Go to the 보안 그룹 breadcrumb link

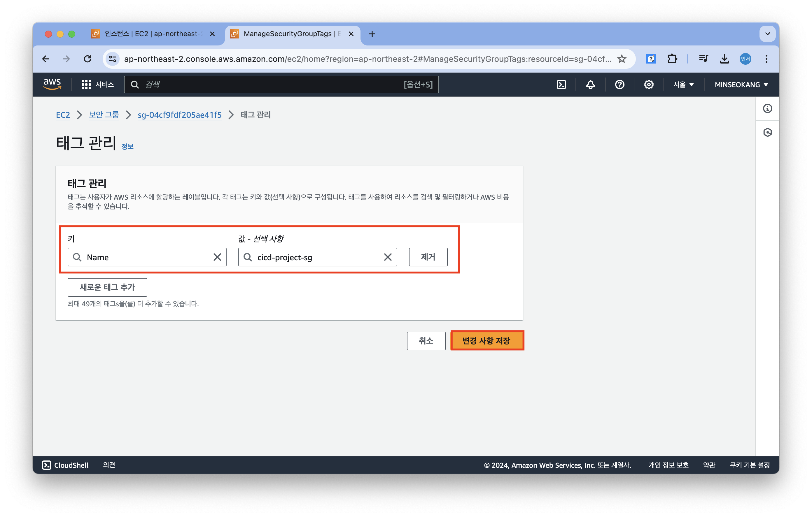[x=104, y=115]
